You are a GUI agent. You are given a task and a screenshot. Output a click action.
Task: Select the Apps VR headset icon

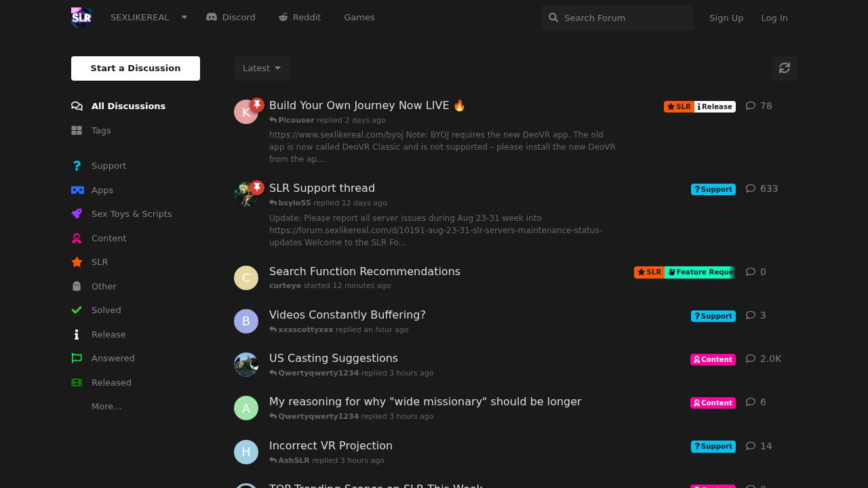pos(77,190)
